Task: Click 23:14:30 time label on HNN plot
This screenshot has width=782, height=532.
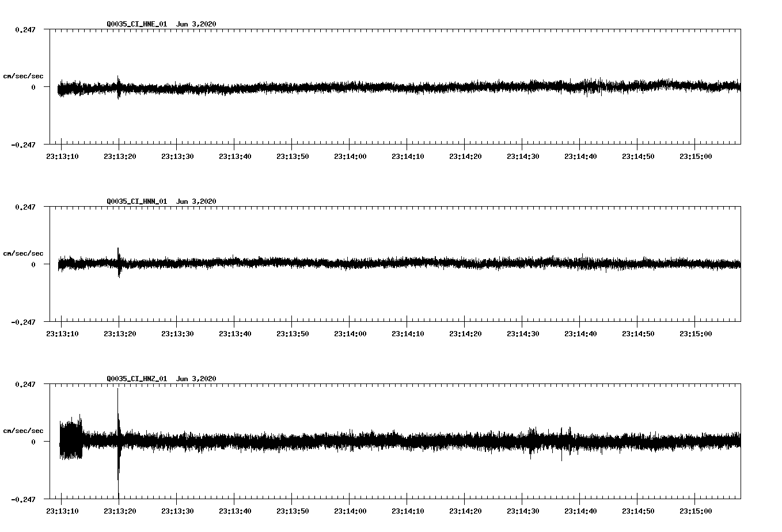Action: [522, 334]
